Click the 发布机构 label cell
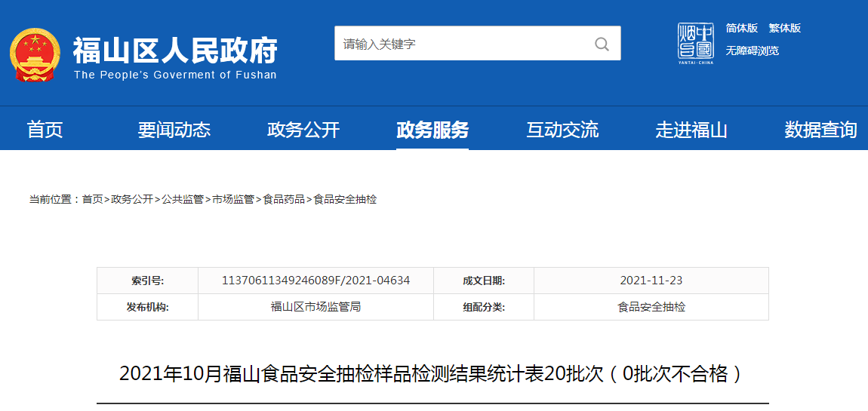Screen dimensions: 868x411 coord(148,306)
